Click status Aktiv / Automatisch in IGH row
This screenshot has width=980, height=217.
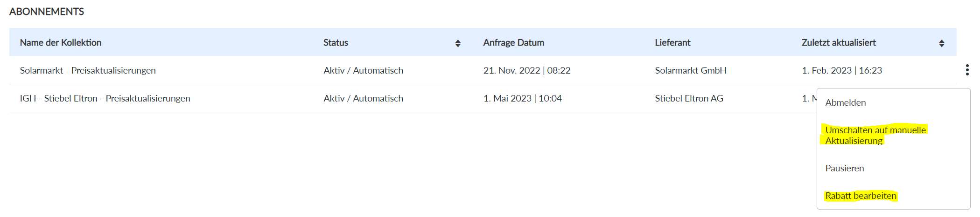click(363, 98)
